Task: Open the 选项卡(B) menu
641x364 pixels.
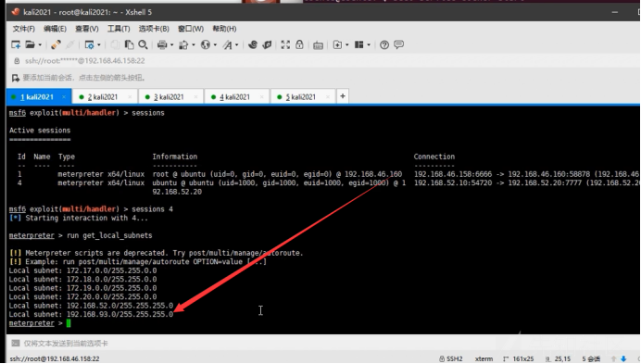Action: [154, 29]
